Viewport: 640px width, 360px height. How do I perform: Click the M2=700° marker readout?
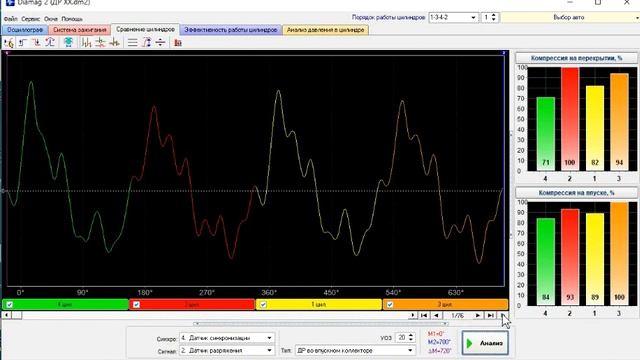[x=440, y=342]
